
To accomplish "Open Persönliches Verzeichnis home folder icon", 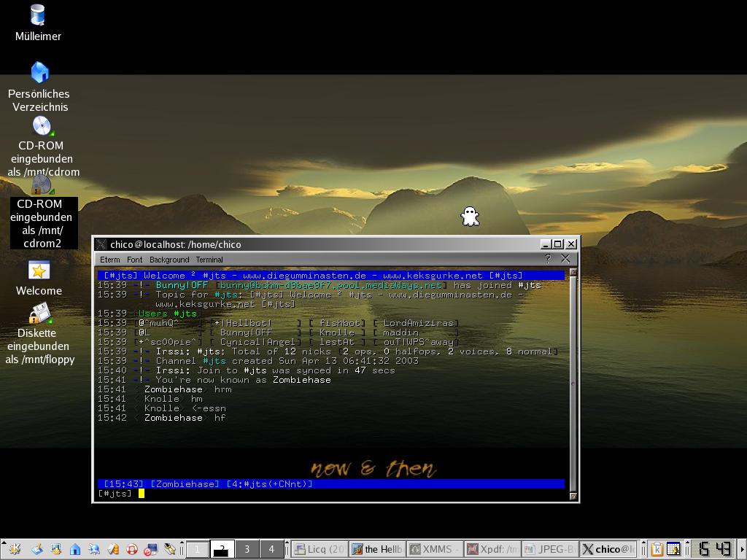I will point(39,72).
